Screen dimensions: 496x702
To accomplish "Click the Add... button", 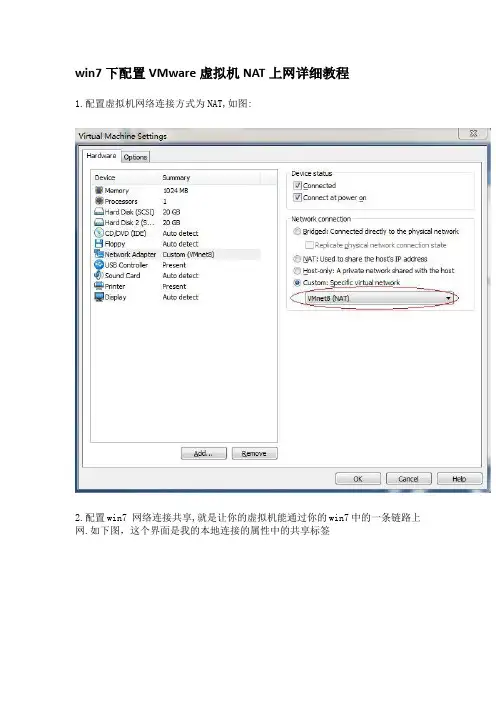I will [x=204, y=454].
